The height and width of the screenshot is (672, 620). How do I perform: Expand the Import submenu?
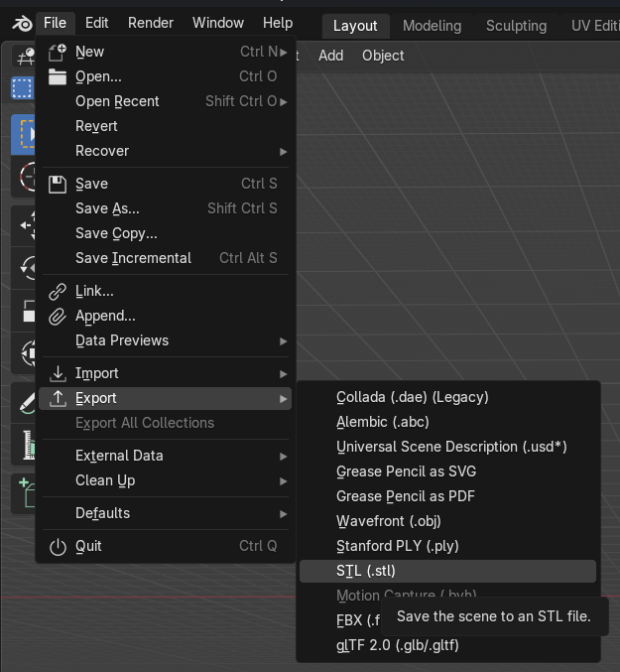pos(166,373)
